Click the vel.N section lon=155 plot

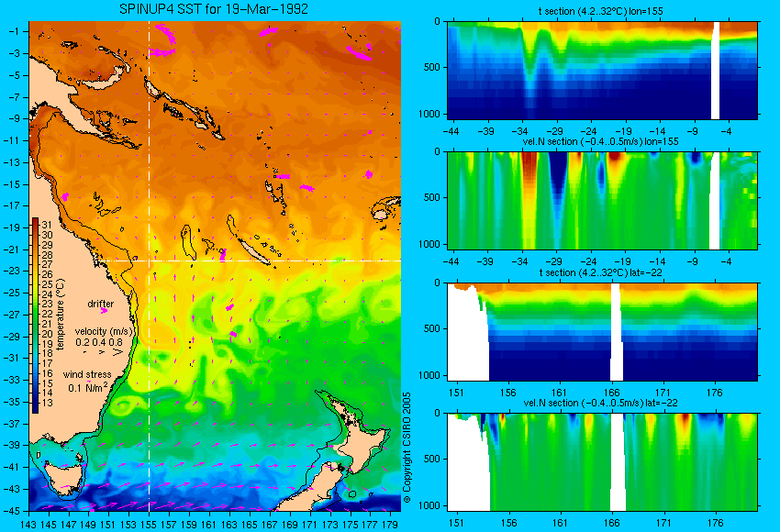(602, 200)
